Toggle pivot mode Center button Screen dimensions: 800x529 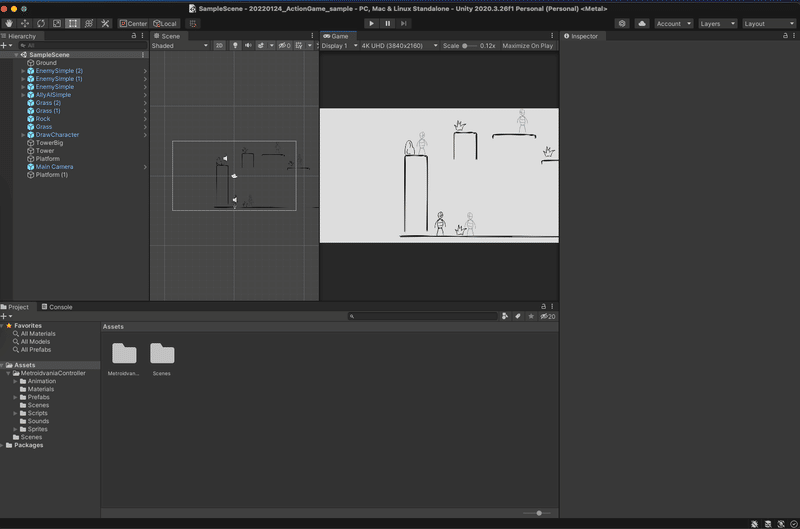[133, 23]
